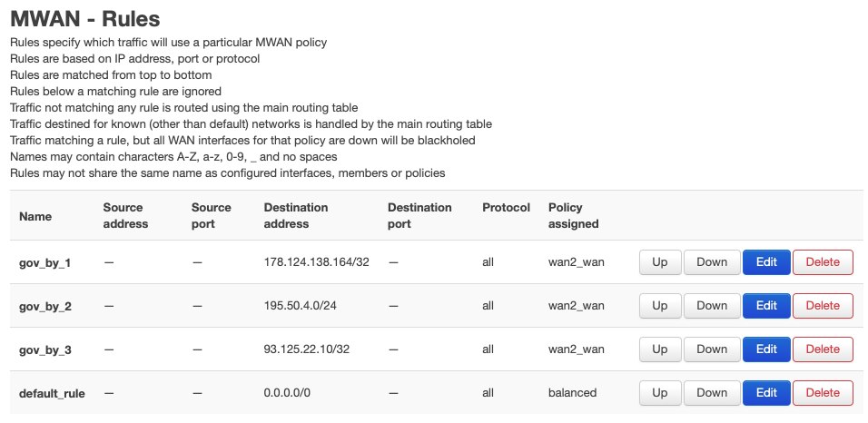This screenshot has height=423, width=868.
Task: Move gov_by_1 rule up
Action: coord(660,262)
